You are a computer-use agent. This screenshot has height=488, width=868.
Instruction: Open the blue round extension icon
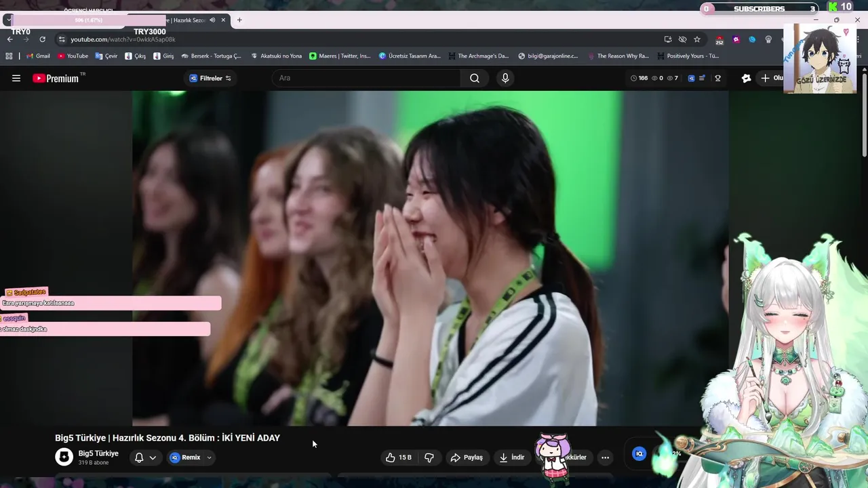[752, 39]
